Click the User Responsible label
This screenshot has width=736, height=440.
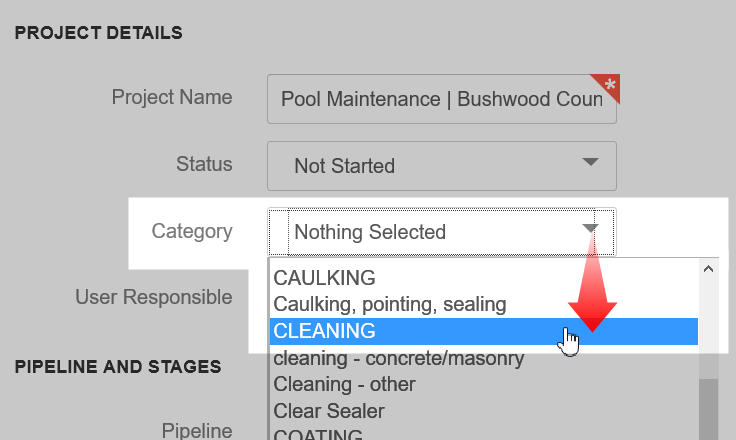[x=154, y=297]
